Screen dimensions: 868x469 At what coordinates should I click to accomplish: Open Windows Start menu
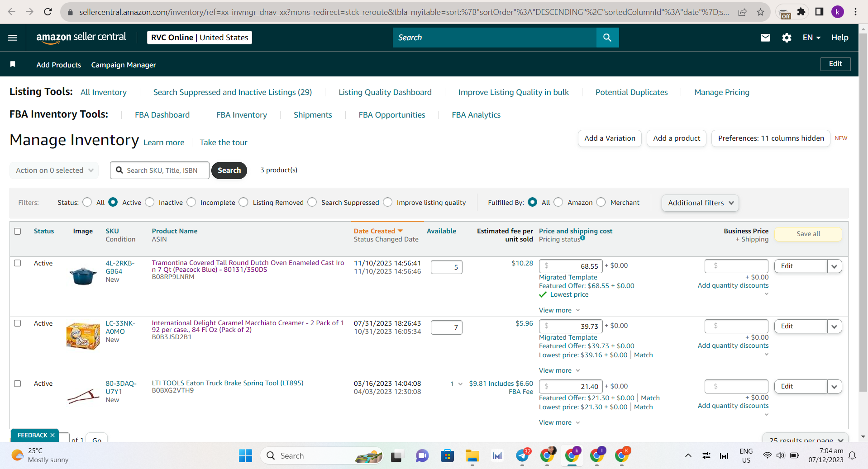point(245,455)
